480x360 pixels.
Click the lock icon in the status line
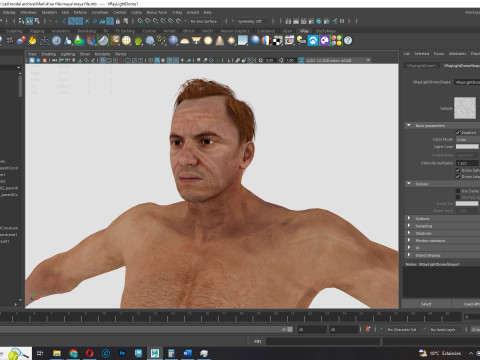point(118,21)
